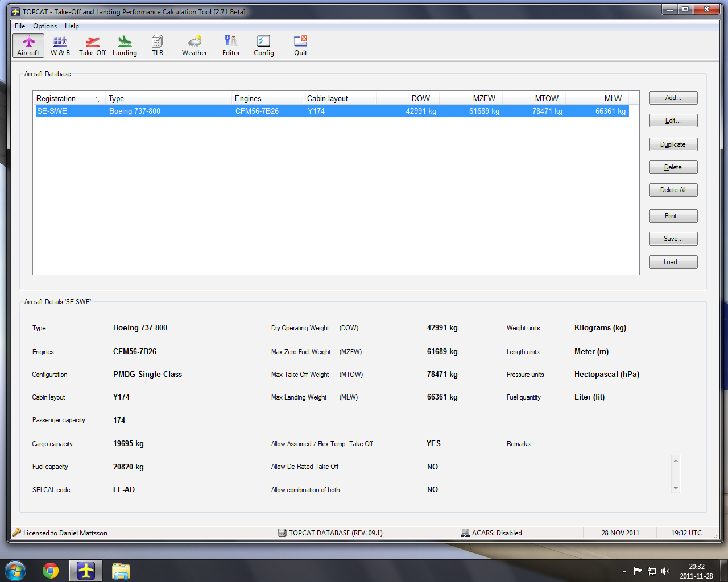Screen dimensions: 728x582
Task: Click the 78471 kg MTOW table cell
Action: coord(547,111)
